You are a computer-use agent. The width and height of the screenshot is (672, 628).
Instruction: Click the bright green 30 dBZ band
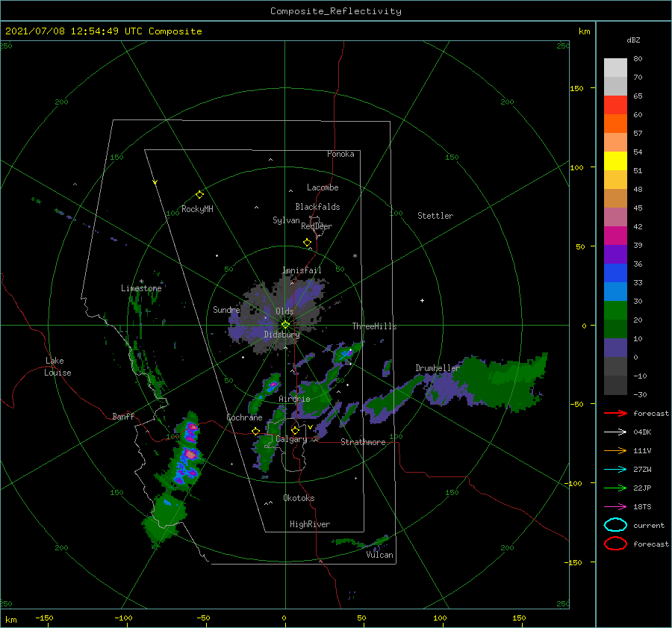615,311
